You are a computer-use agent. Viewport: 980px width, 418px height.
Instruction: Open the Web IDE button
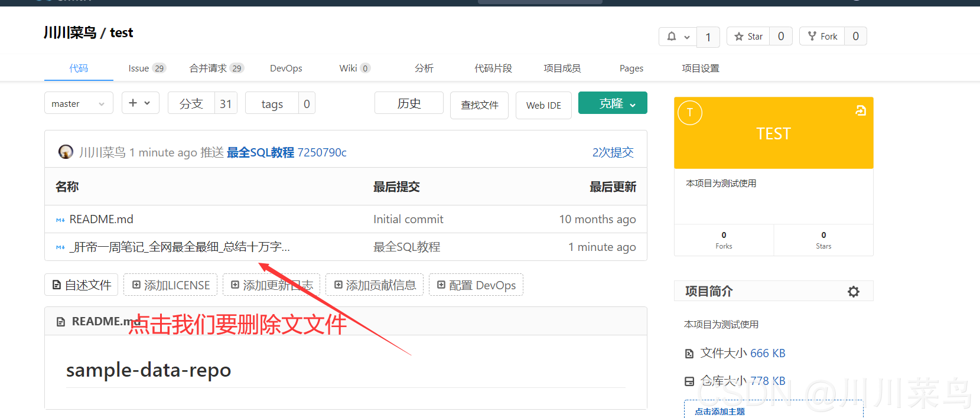tap(543, 105)
